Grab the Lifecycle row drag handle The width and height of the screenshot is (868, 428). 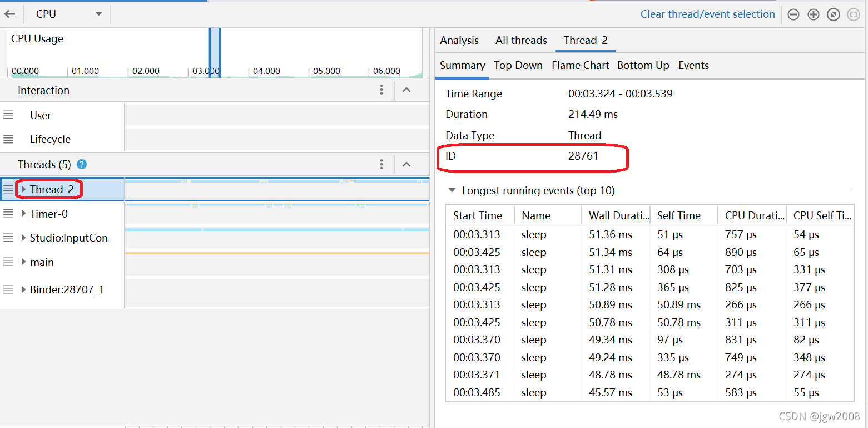[x=8, y=139]
